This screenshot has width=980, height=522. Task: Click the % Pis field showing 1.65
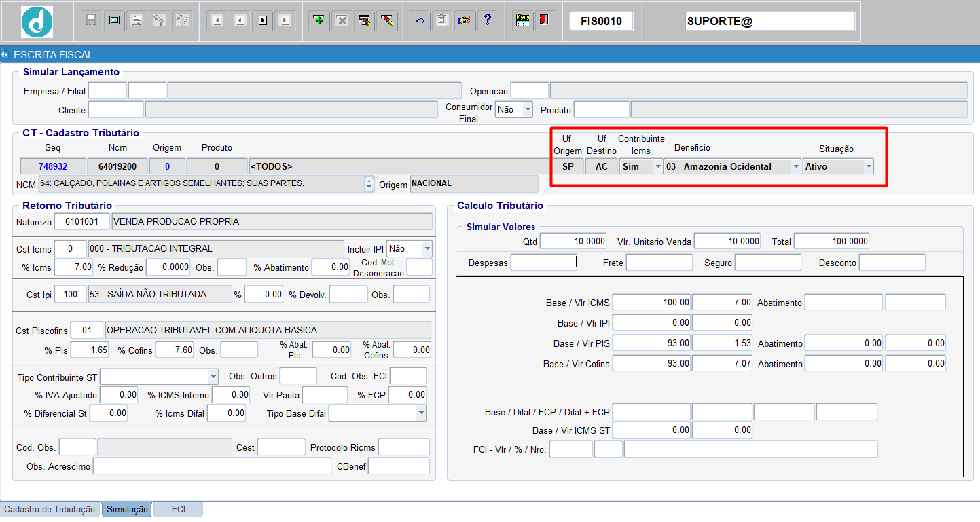(90, 350)
